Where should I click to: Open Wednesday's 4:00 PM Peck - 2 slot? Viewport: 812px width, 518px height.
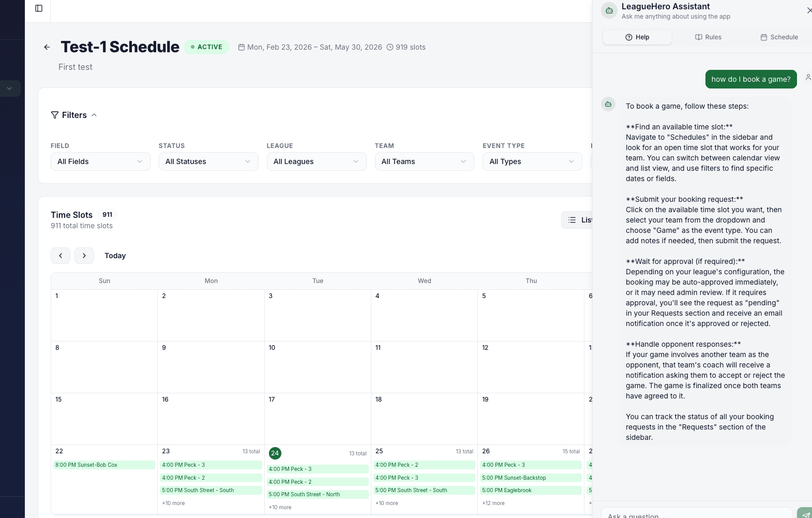point(424,465)
